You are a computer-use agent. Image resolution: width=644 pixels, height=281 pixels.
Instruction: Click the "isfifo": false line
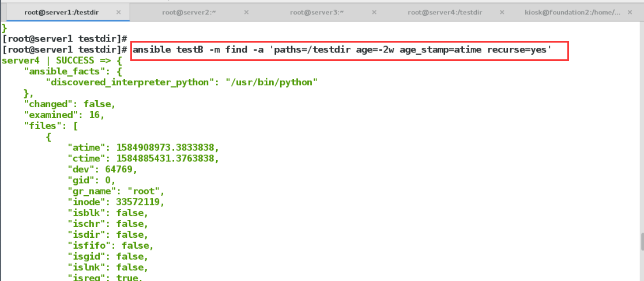111,245
